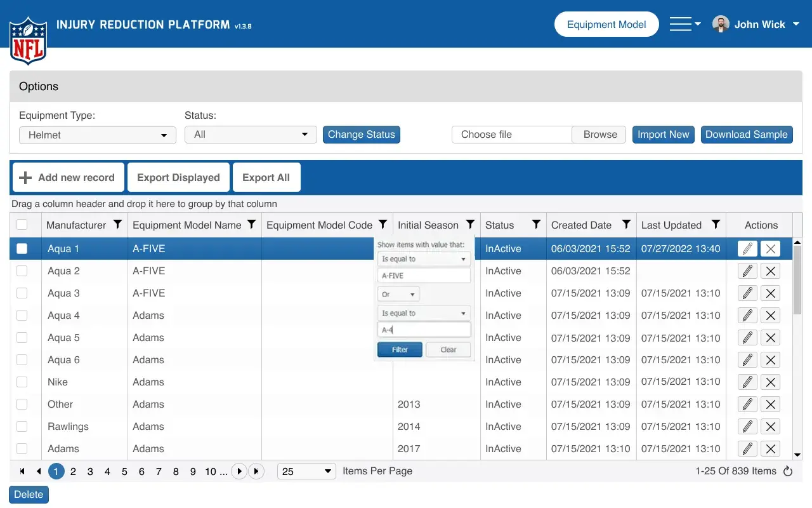Expand the Status dropdown set to All
Viewport: 812px width, 508px height.
pos(251,135)
